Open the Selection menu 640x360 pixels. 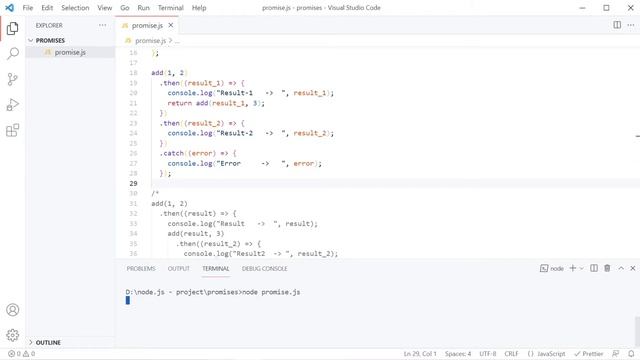(75, 8)
